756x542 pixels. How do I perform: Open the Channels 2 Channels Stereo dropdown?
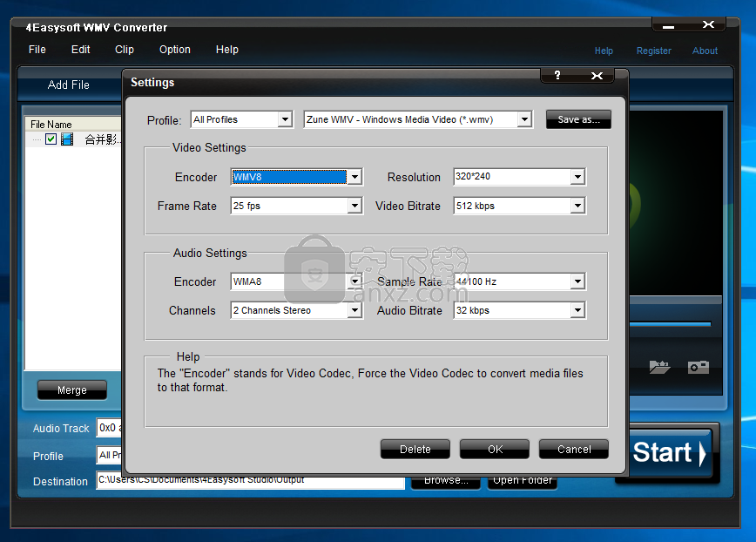tap(354, 310)
